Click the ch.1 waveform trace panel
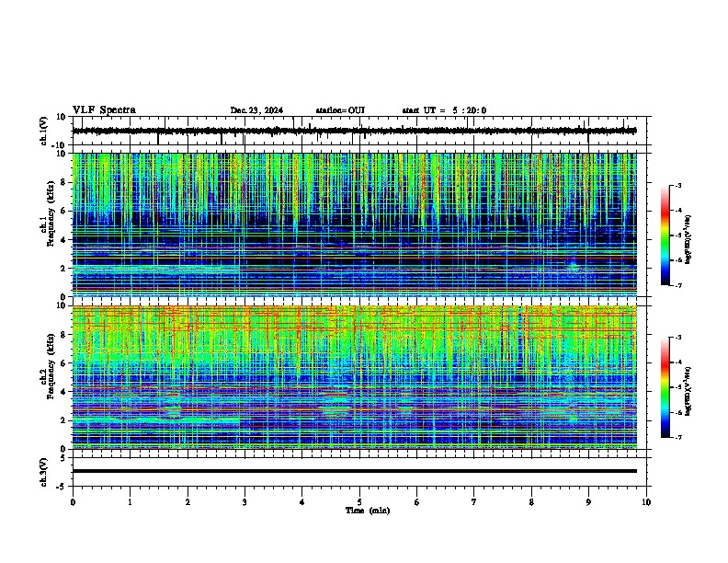Screen dimensions: 728x563 point(361,131)
